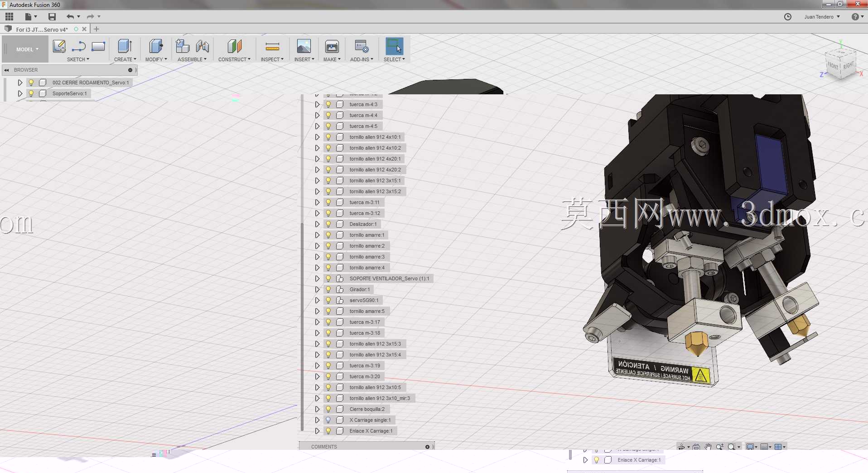868x473 pixels.
Task: Open the Grid and Snaps icon
Action: pos(764,447)
